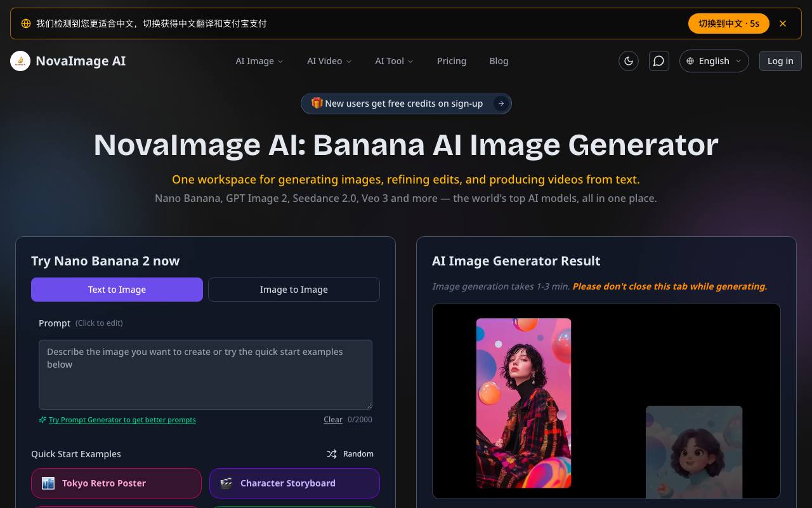
Task: Open the English language dropdown
Action: point(714,61)
